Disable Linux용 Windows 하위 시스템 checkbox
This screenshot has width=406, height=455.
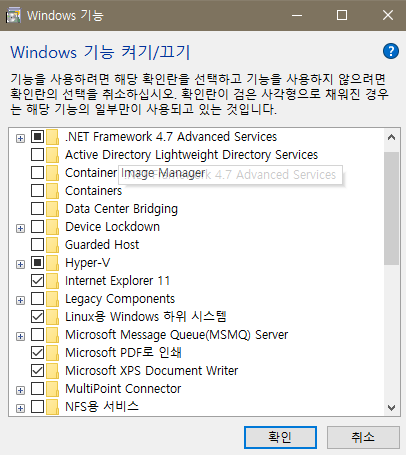[x=37, y=317]
